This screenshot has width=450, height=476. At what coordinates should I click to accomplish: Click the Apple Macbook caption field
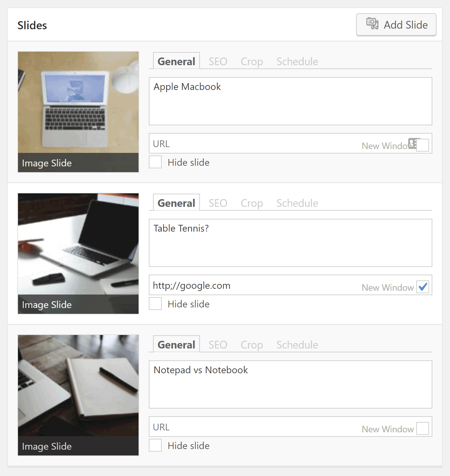tap(291, 101)
